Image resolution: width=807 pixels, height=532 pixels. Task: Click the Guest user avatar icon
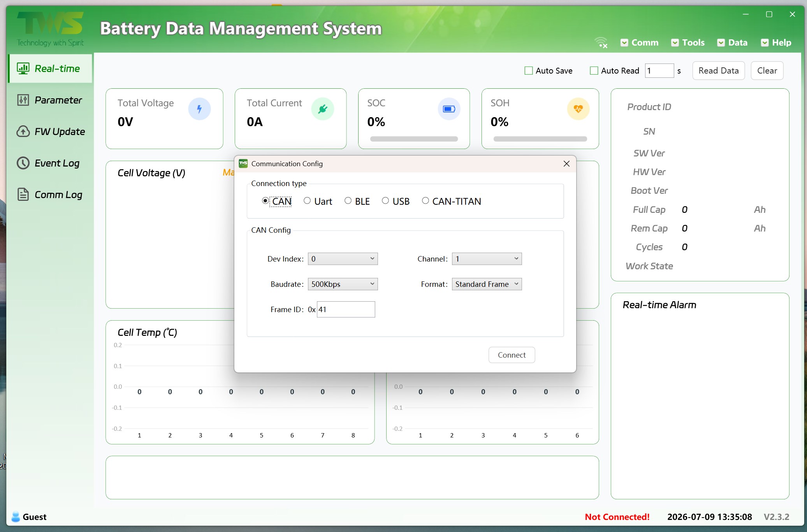[x=16, y=517]
